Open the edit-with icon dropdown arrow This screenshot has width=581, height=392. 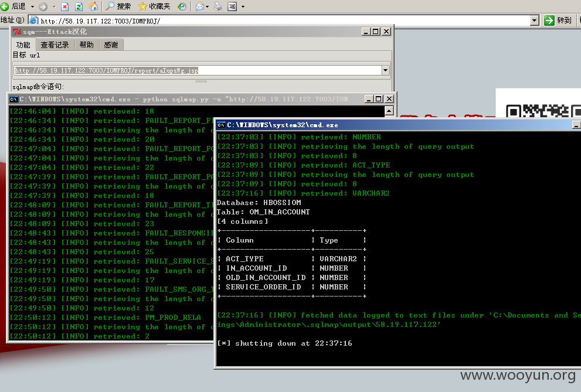click(x=243, y=6)
